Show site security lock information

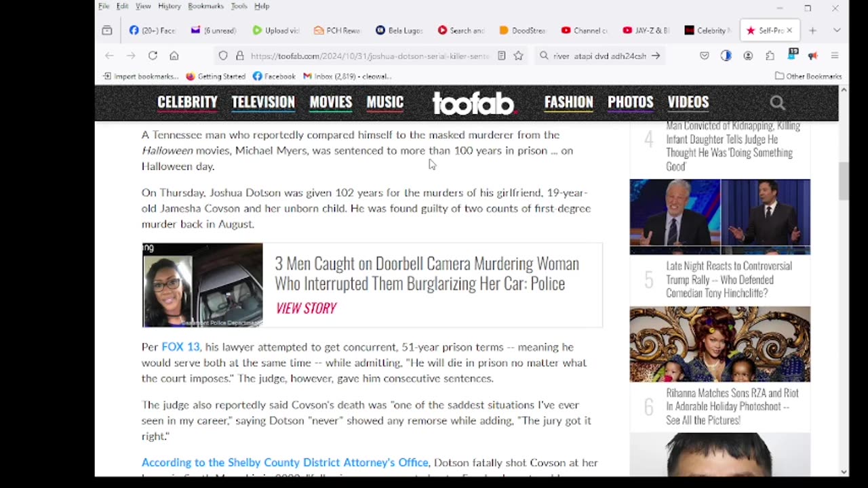click(239, 56)
